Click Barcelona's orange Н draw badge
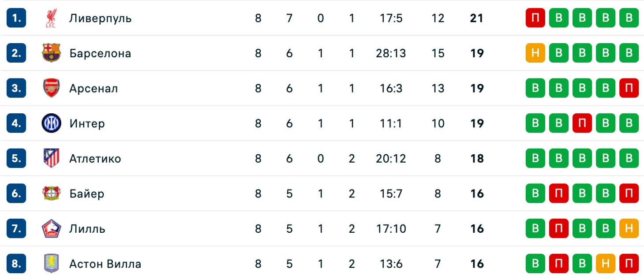Viewport: 644px width, 279px height. tap(535, 53)
